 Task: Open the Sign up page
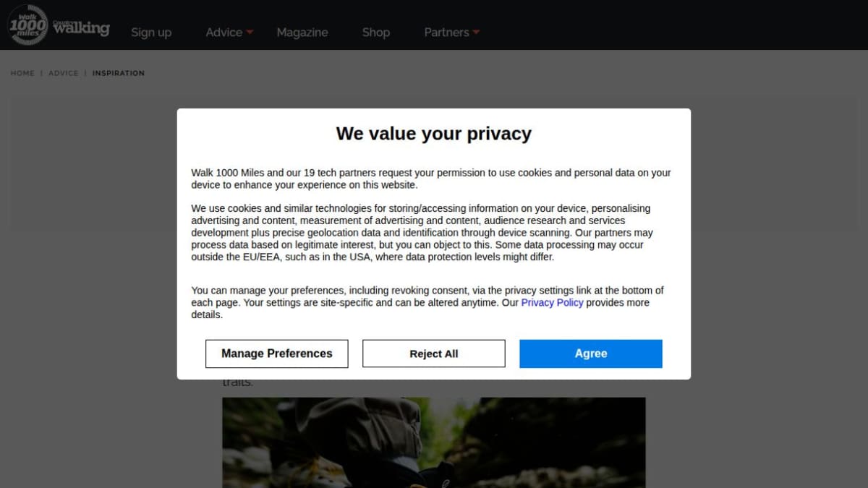click(x=151, y=33)
